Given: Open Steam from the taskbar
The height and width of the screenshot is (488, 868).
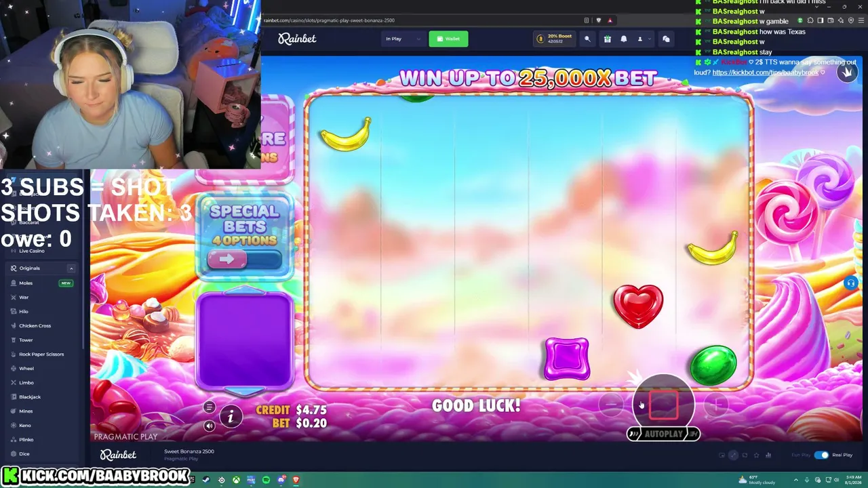Looking at the screenshot, I should [x=206, y=480].
